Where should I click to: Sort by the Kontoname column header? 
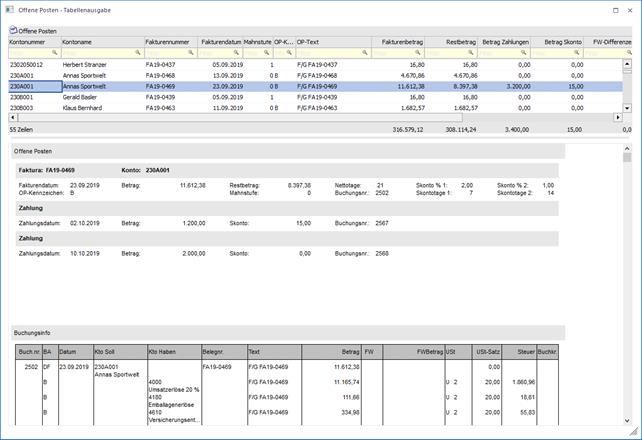(100, 43)
